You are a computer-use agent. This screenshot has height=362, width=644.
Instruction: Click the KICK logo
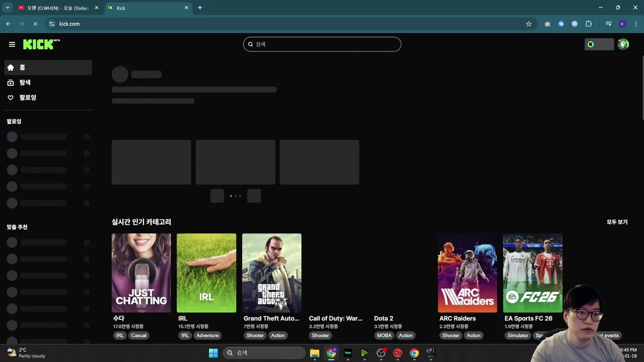tap(41, 44)
